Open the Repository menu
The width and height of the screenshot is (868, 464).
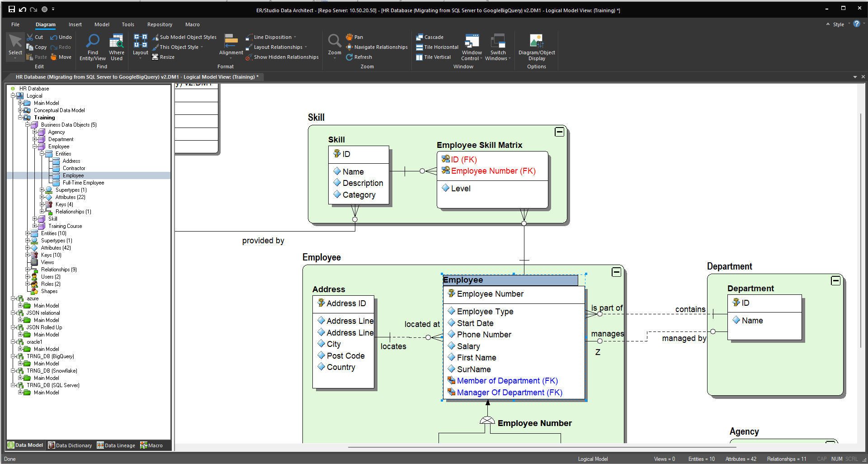pos(160,24)
